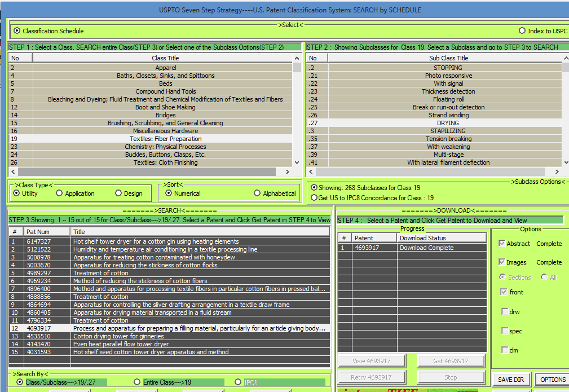
Task: Click left arrow of Subclass list horizontal scrollbar
Action: [311, 171]
